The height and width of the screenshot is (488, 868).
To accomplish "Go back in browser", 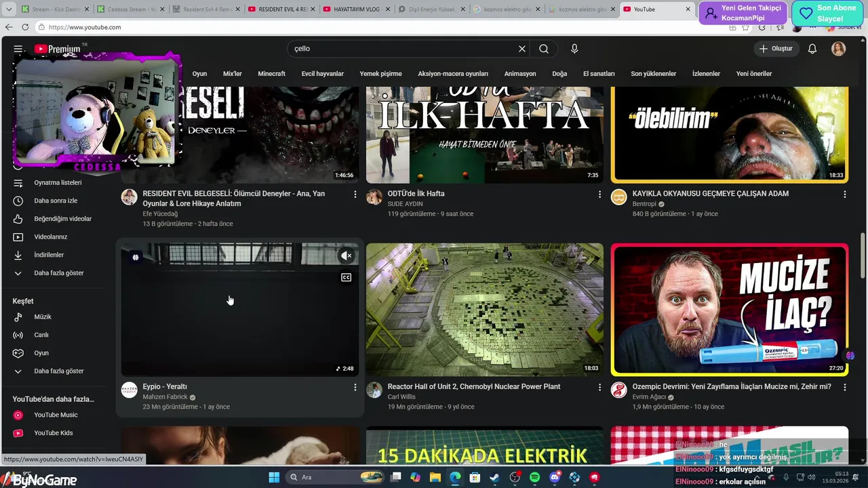I will pyautogui.click(x=9, y=27).
